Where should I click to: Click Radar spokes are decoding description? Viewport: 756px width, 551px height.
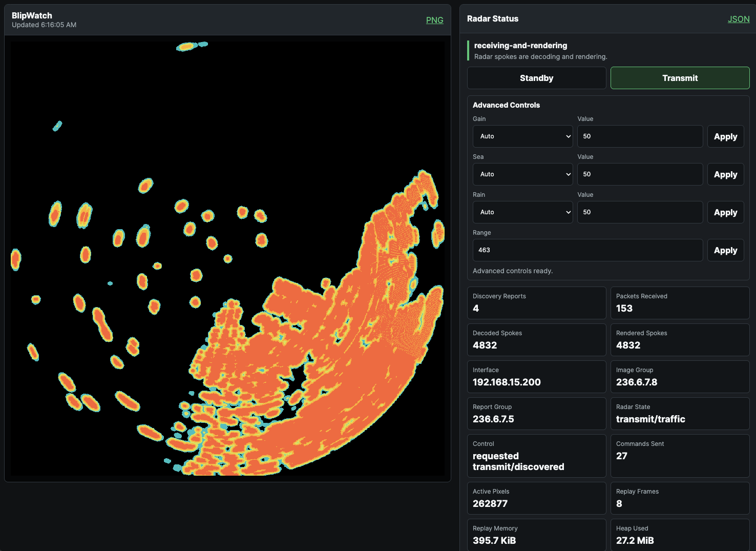(x=541, y=56)
